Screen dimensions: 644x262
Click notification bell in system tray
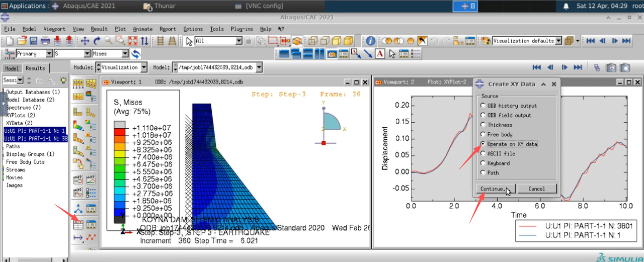pyautogui.click(x=567, y=6)
